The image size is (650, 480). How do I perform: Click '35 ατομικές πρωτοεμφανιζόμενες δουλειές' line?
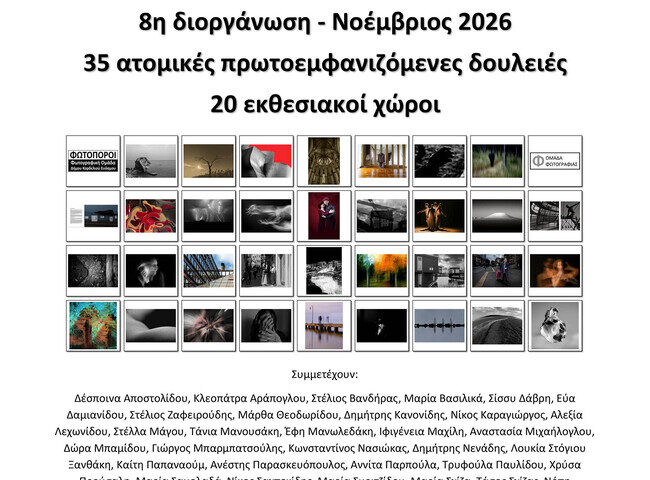tap(325, 63)
